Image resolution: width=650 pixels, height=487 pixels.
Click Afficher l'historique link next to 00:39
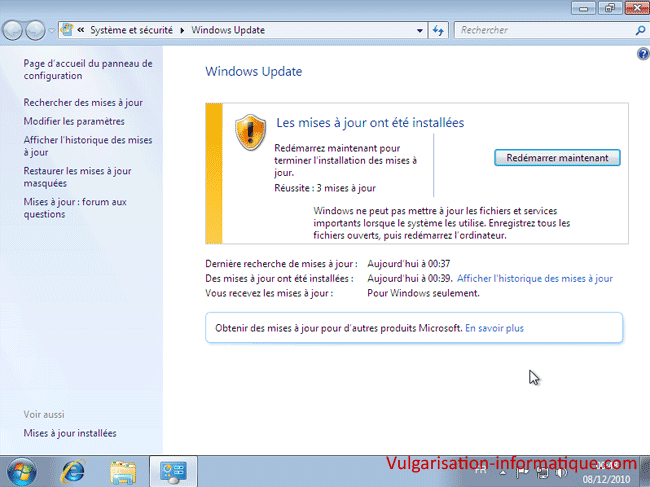pyautogui.click(x=535, y=279)
